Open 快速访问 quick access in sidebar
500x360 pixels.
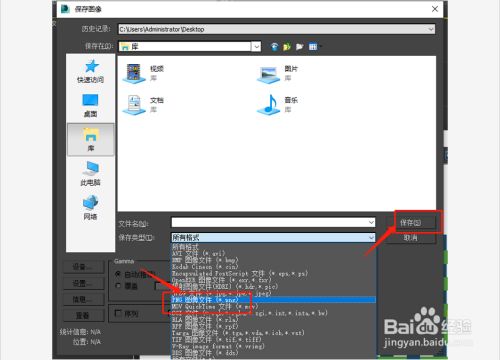tap(91, 71)
